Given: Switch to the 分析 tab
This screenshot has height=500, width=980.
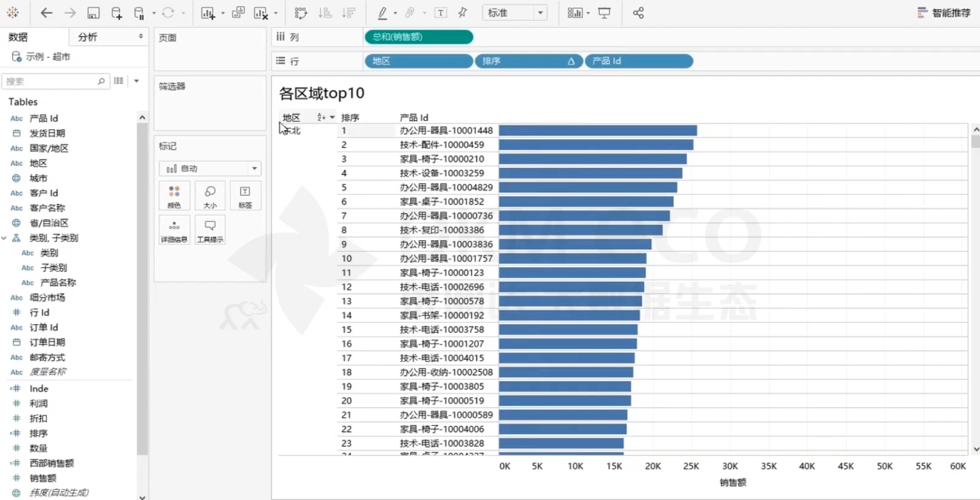Looking at the screenshot, I should [x=88, y=37].
